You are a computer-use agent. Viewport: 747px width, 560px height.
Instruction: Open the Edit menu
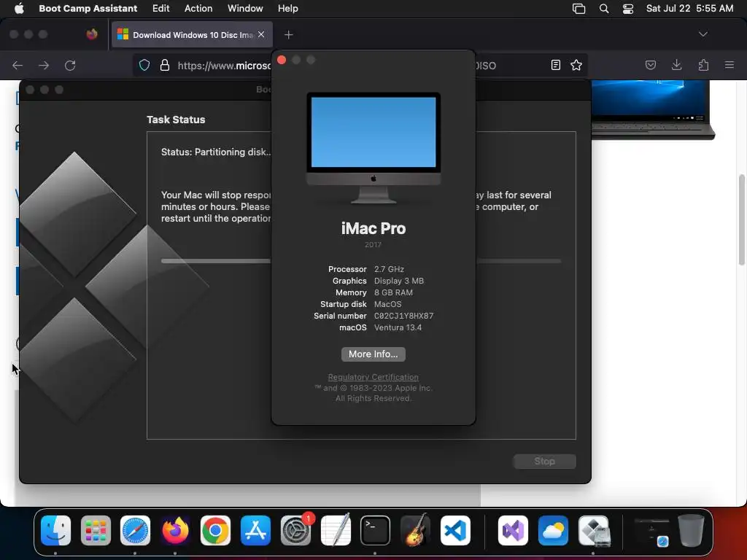tap(160, 8)
